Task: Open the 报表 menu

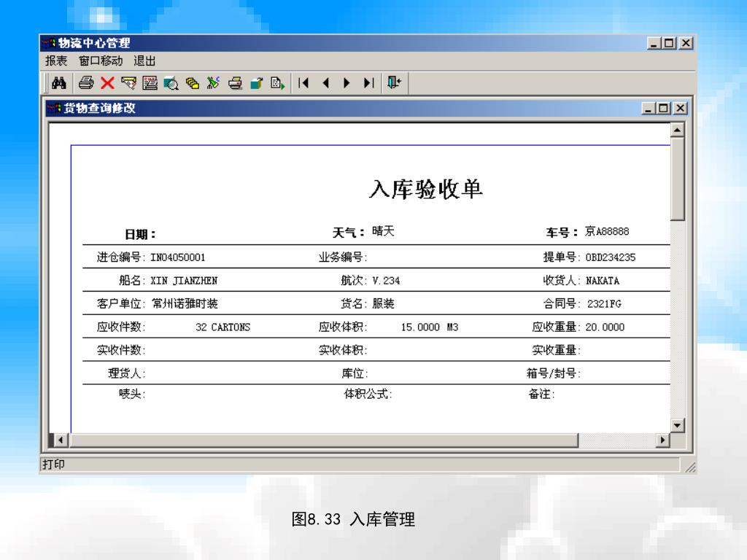Action: coord(56,61)
